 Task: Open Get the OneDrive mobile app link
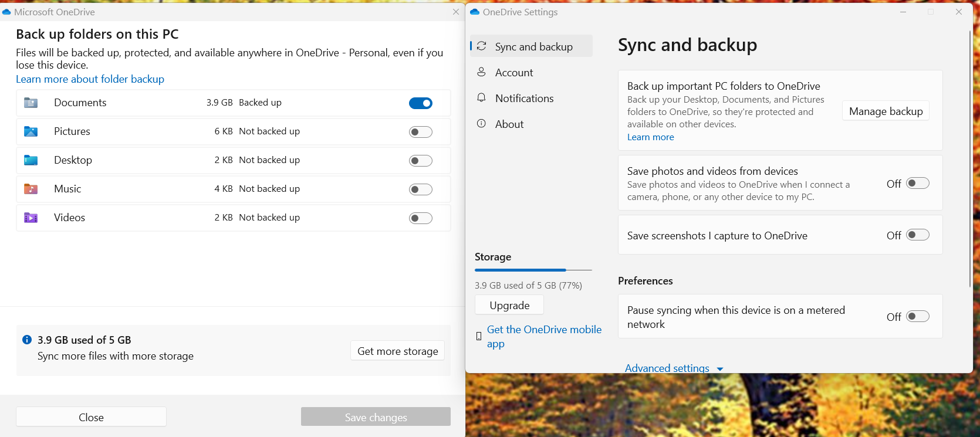click(x=544, y=336)
